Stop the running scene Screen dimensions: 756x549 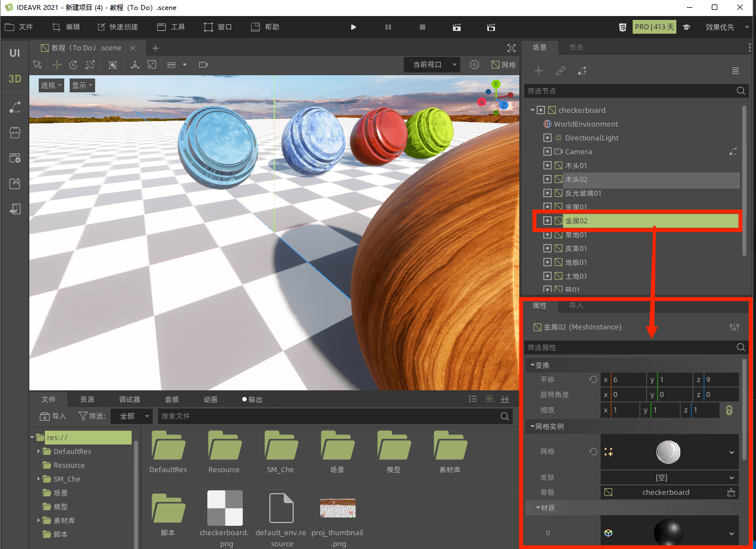point(423,27)
